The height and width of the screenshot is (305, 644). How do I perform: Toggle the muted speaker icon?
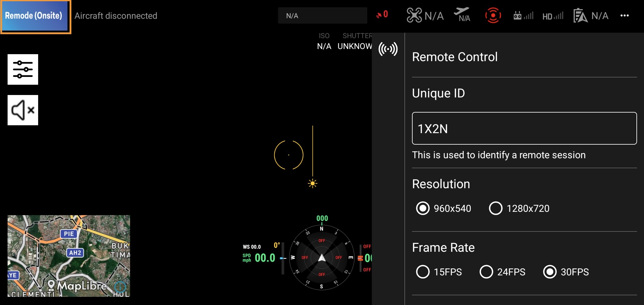[23, 110]
